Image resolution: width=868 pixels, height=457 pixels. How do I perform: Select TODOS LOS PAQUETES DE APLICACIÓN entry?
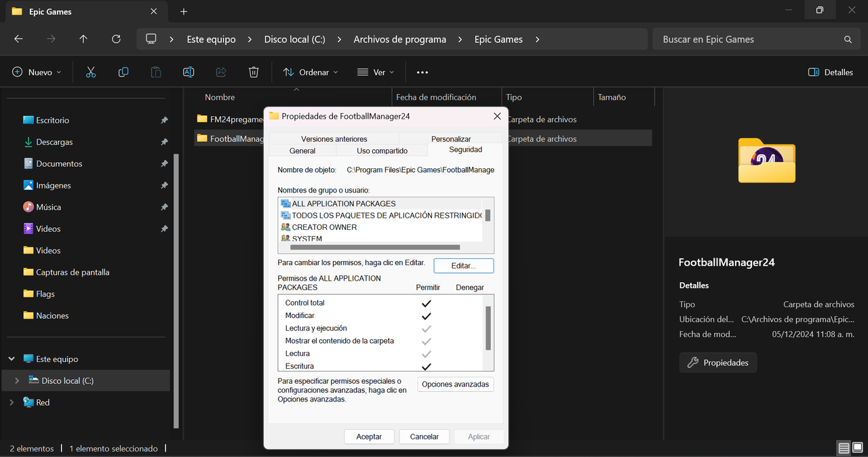coord(380,216)
